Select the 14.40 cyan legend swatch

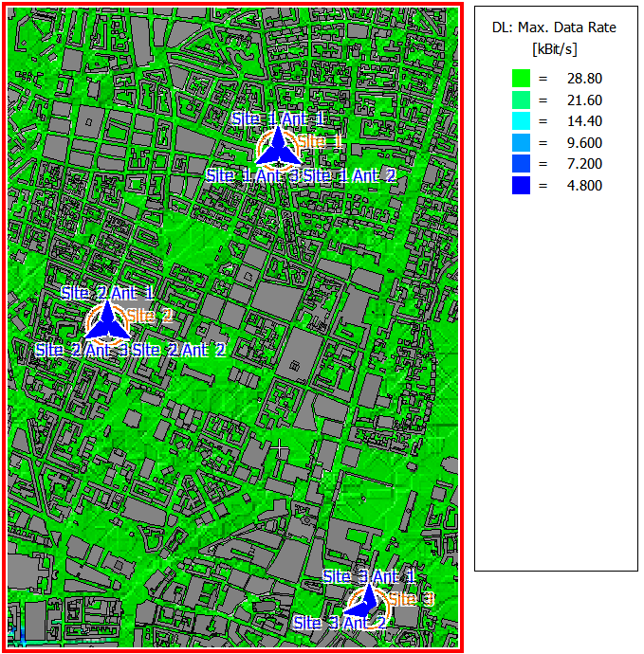[521, 121]
